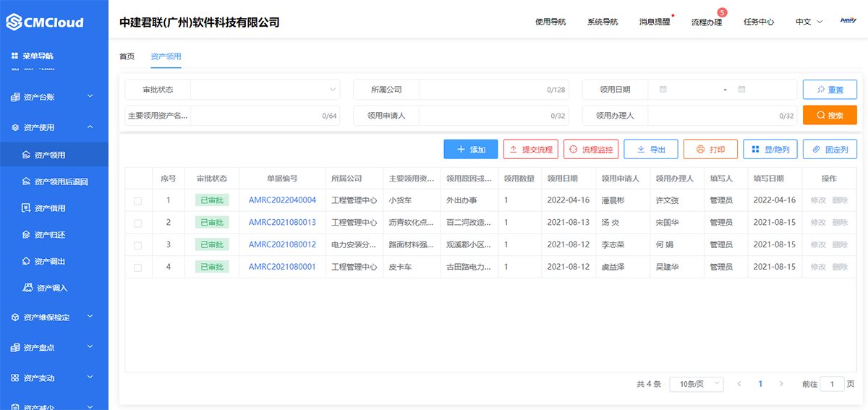Select the 资产领用 tab
This screenshot has width=868, height=410.
166,56
